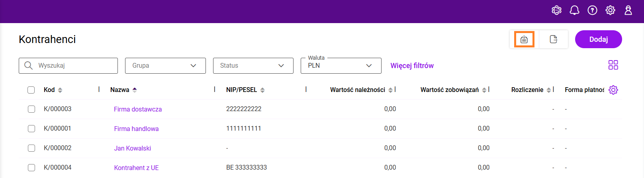Open the Status filter dropdown
This screenshot has width=644, height=178.
pyautogui.click(x=253, y=66)
